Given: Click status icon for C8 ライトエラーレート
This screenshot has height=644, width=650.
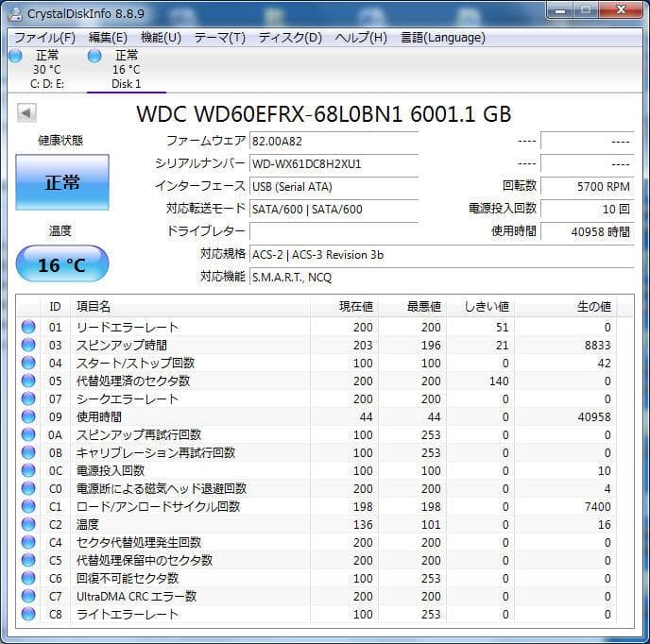Looking at the screenshot, I should pos(28,614).
